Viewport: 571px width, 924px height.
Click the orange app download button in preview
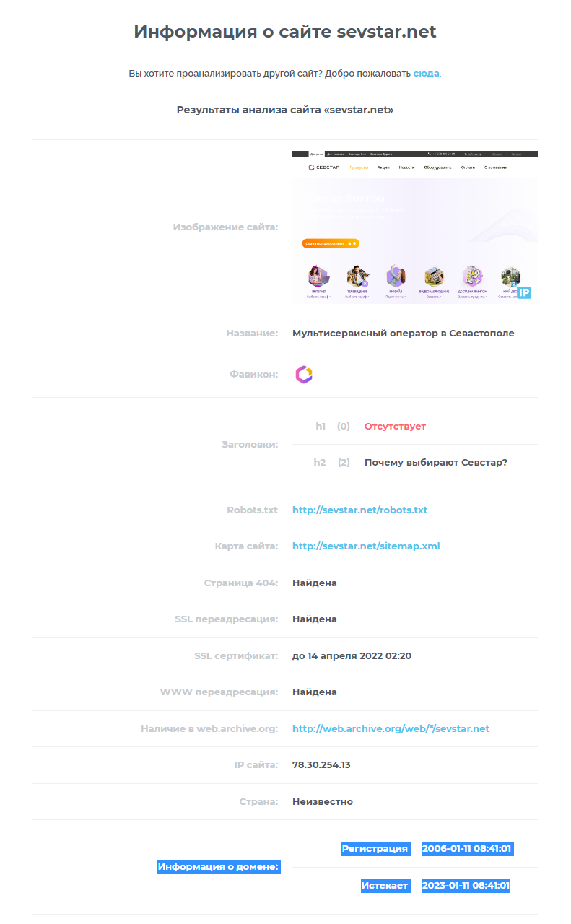pyautogui.click(x=331, y=244)
